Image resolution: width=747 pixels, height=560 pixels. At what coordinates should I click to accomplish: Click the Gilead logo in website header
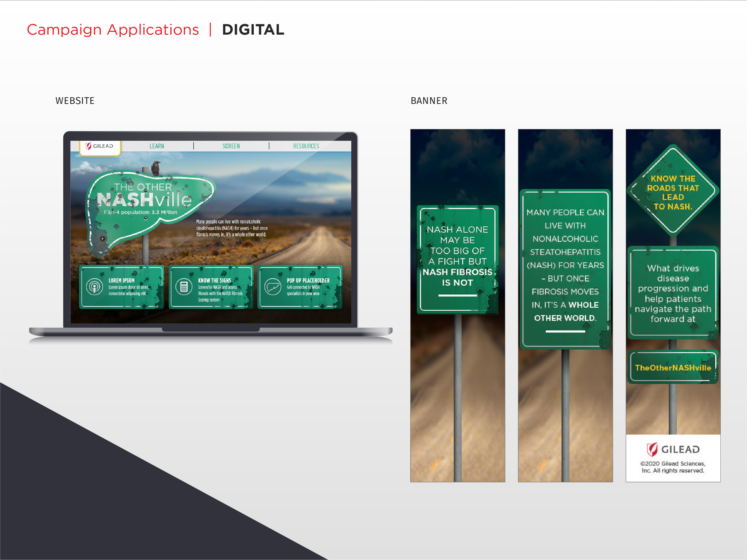100,146
